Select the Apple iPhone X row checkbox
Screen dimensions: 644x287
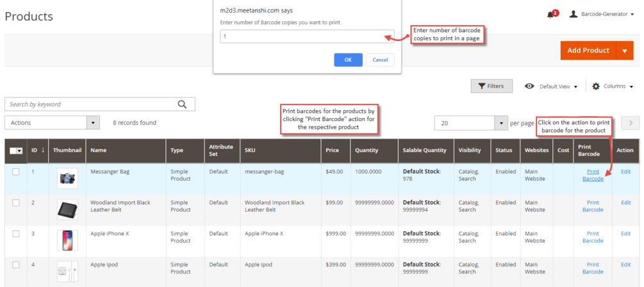16,234
